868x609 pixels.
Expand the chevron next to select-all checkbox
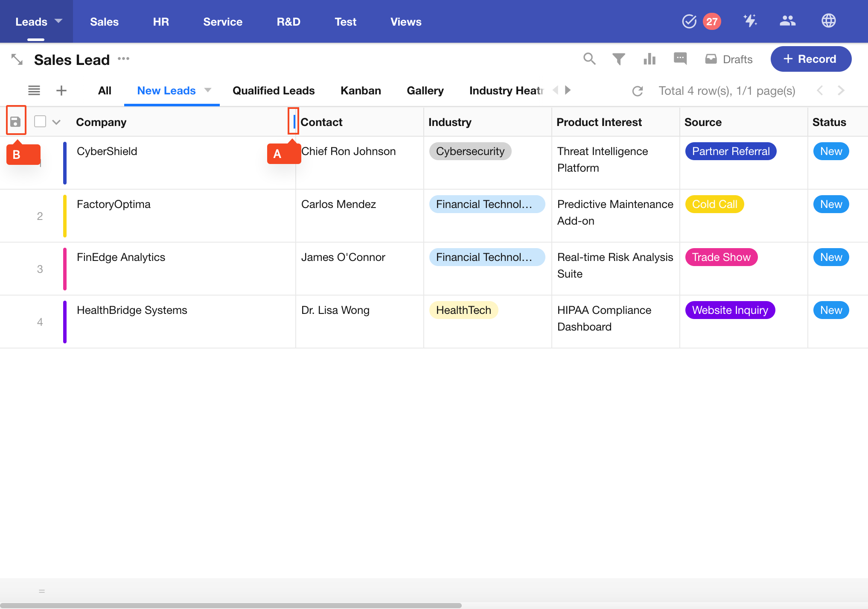[x=56, y=122]
